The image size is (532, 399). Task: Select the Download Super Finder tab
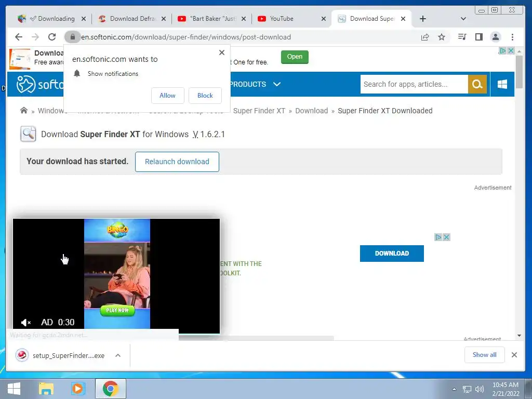click(372, 19)
